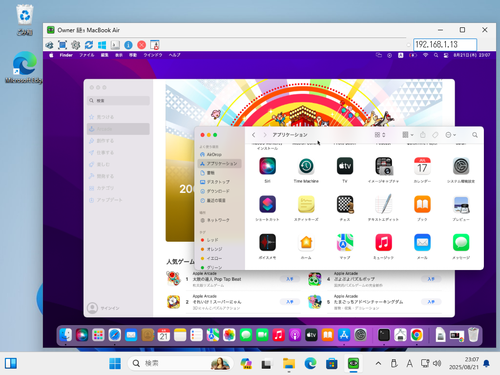Click the refresh screen icon in viewer toolbar
The image size is (500, 375).
[x=89, y=45]
